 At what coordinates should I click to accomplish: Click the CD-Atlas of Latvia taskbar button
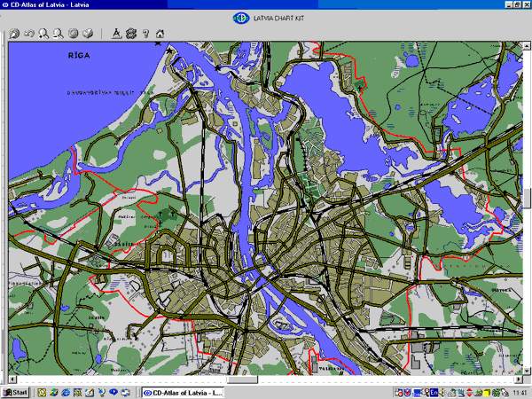183,393
